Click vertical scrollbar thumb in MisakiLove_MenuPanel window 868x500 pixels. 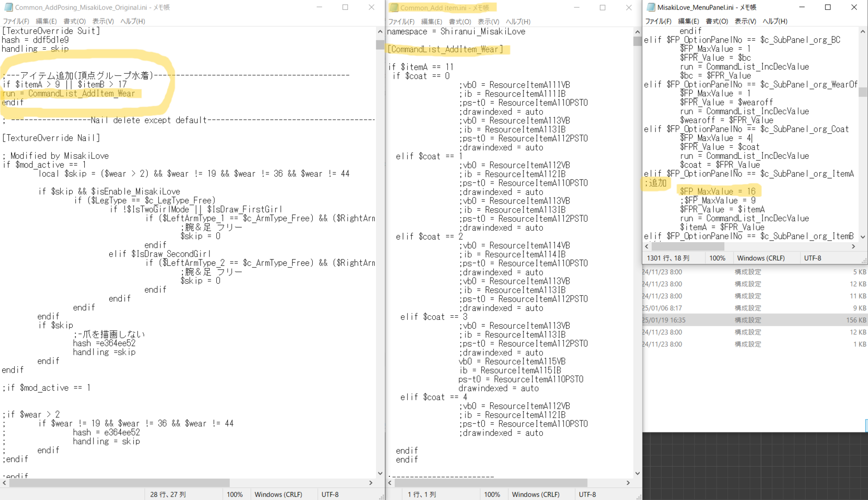pos(862,92)
